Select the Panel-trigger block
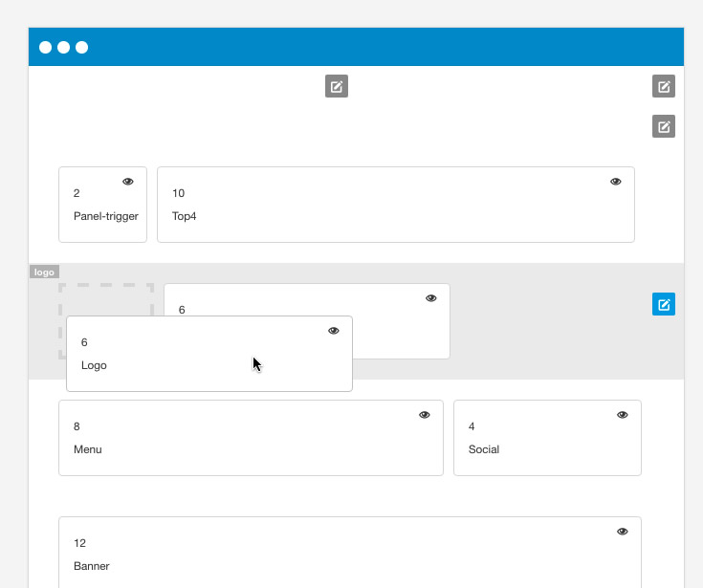The image size is (703, 588). (102, 216)
